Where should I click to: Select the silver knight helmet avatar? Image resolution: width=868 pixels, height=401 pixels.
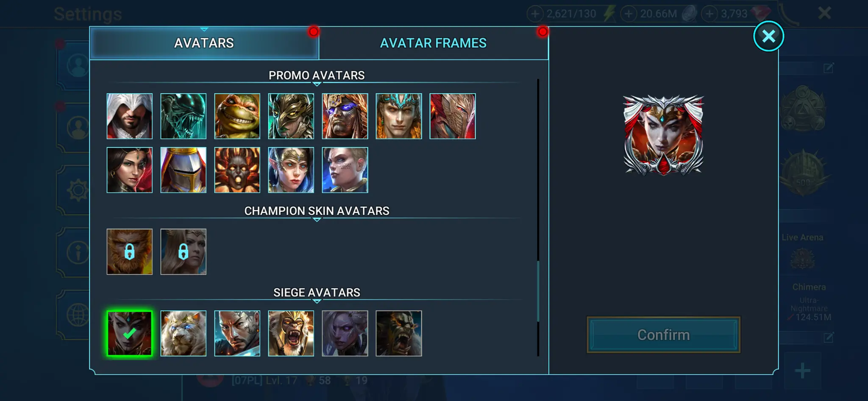point(183,170)
